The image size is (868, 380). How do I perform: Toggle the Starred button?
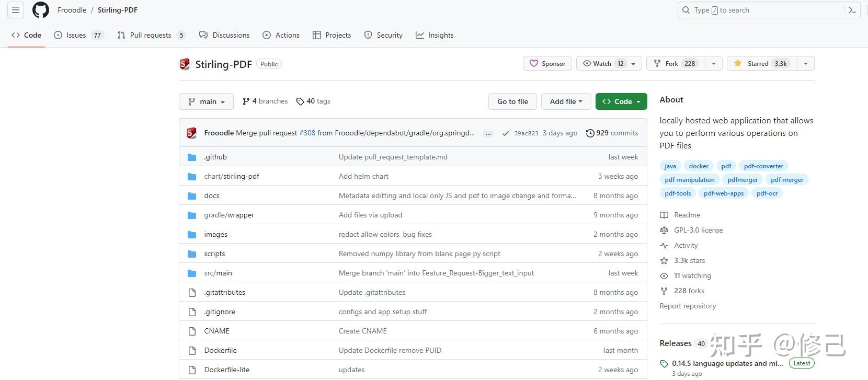762,64
